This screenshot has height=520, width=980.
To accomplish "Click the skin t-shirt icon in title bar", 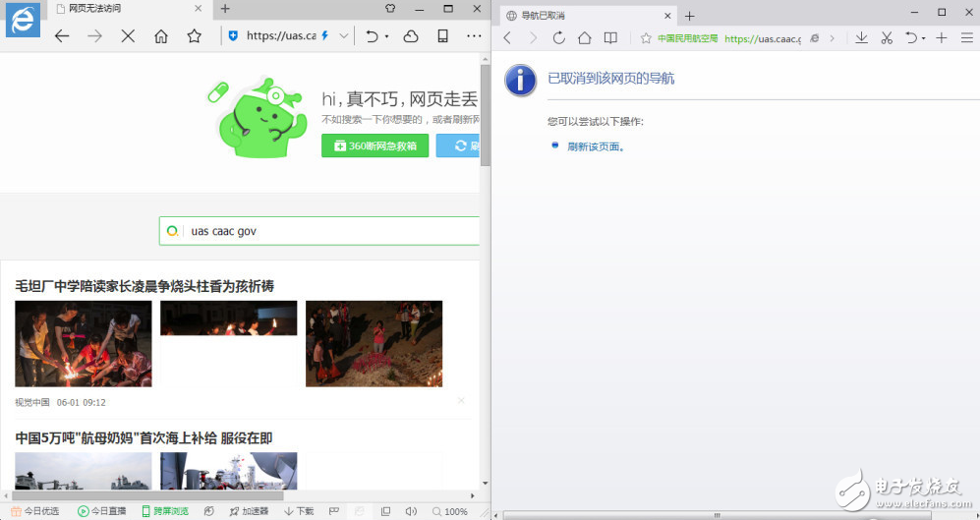I will (x=389, y=9).
